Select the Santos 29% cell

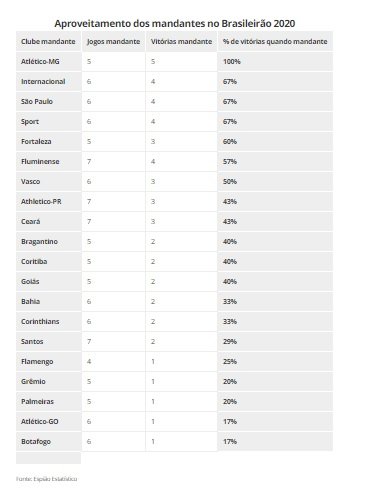click(275, 341)
